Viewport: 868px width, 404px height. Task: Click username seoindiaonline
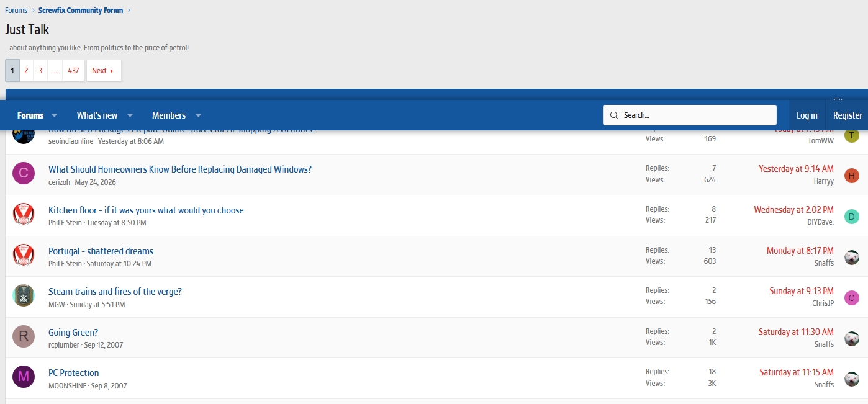[x=71, y=141]
